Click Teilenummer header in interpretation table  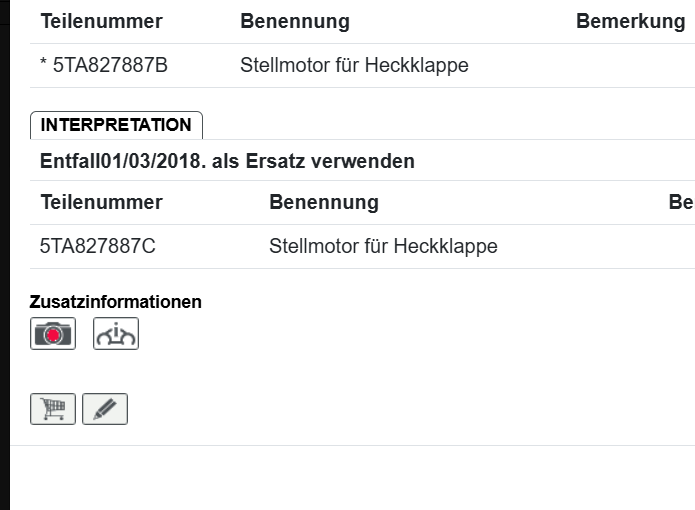tap(101, 202)
